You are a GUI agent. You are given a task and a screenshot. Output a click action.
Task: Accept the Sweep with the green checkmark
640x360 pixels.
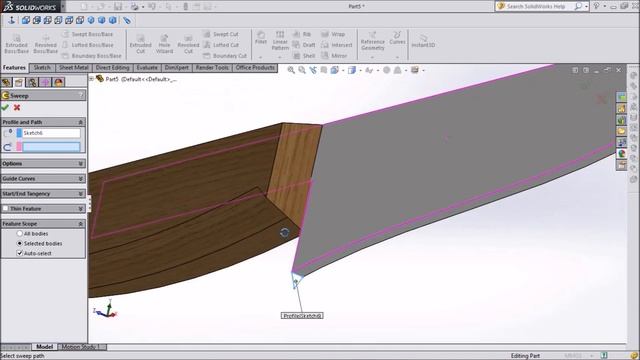tap(5, 107)
